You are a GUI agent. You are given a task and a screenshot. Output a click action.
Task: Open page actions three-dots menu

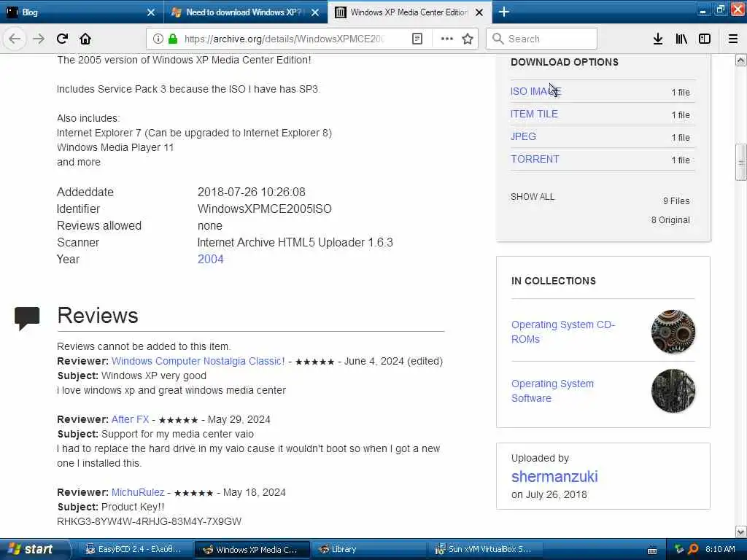click(x=447, y=39)
